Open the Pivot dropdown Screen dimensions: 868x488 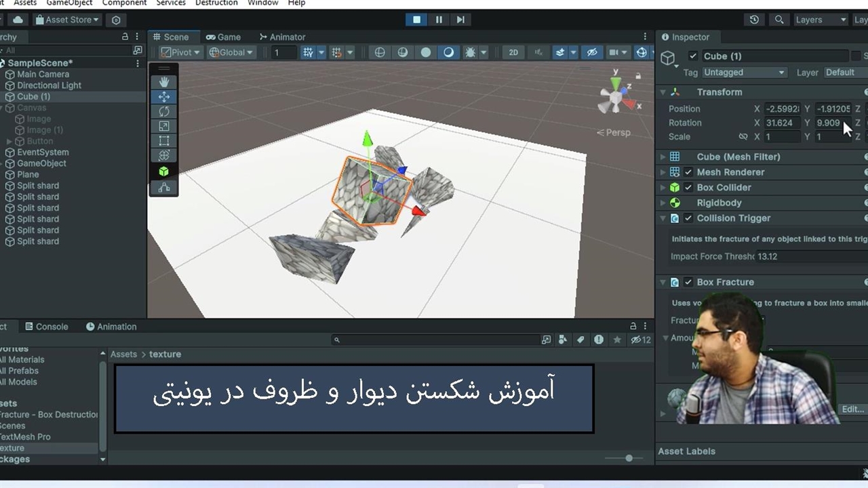(180, 52)
